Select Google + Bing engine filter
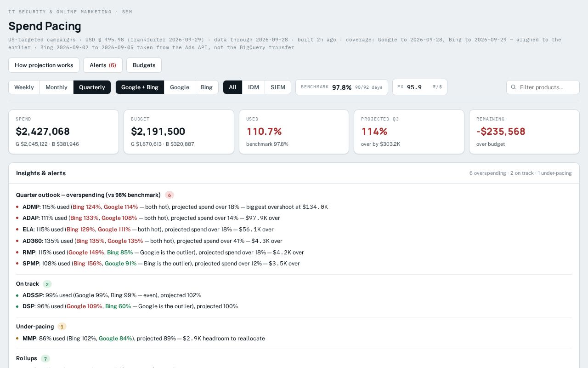This screenshot has width=588, height=368. (x=140, y=87)
